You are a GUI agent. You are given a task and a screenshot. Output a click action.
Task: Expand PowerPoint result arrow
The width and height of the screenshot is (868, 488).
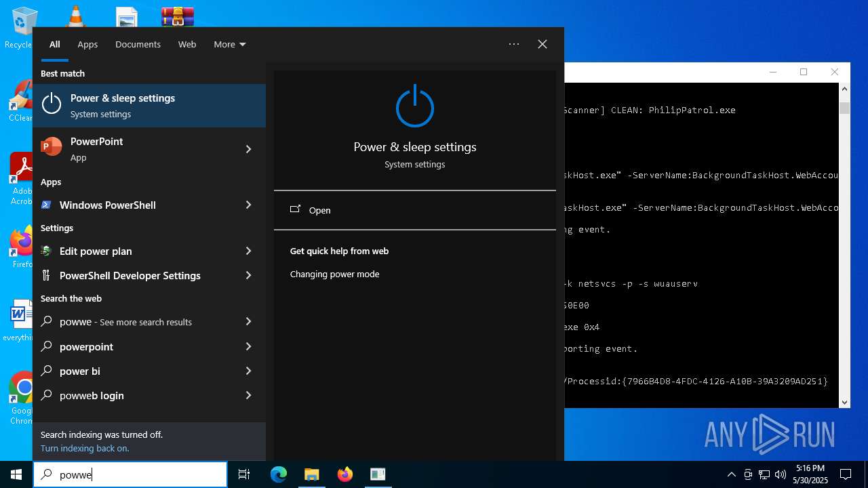coord(248,149)
